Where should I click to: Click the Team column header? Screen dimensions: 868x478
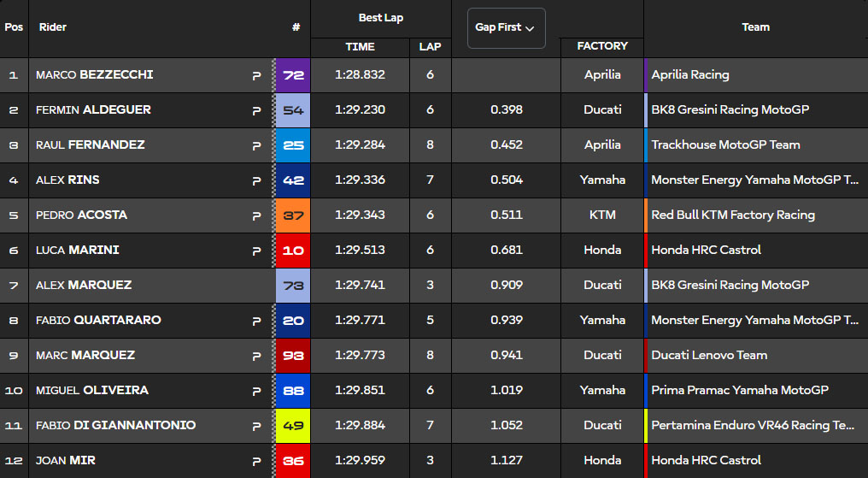[x=755, y=27]
